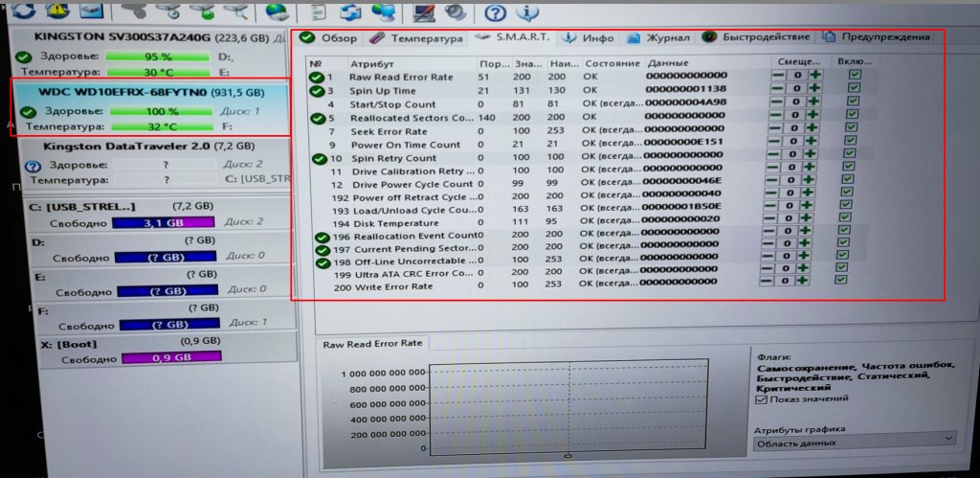980x478 pixels.
Task: Select the Reallocated Sectors Count attribute row
Action: 412,117
